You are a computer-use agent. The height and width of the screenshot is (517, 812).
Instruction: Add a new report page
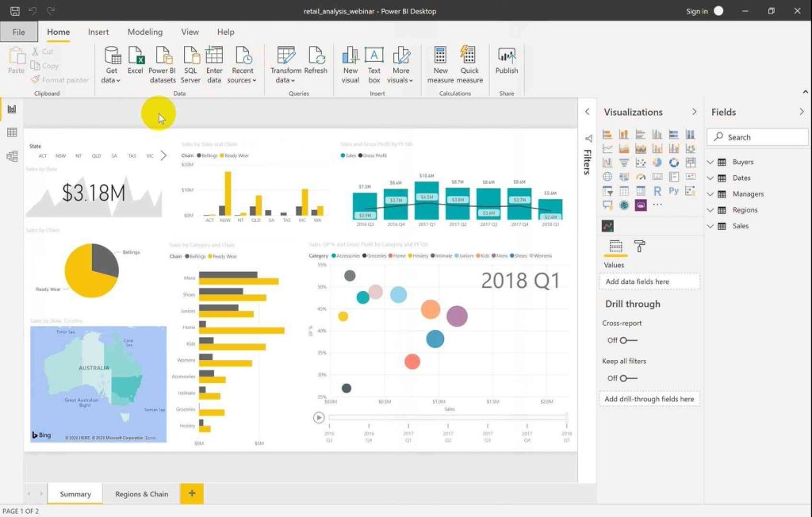tap(192, 493)
